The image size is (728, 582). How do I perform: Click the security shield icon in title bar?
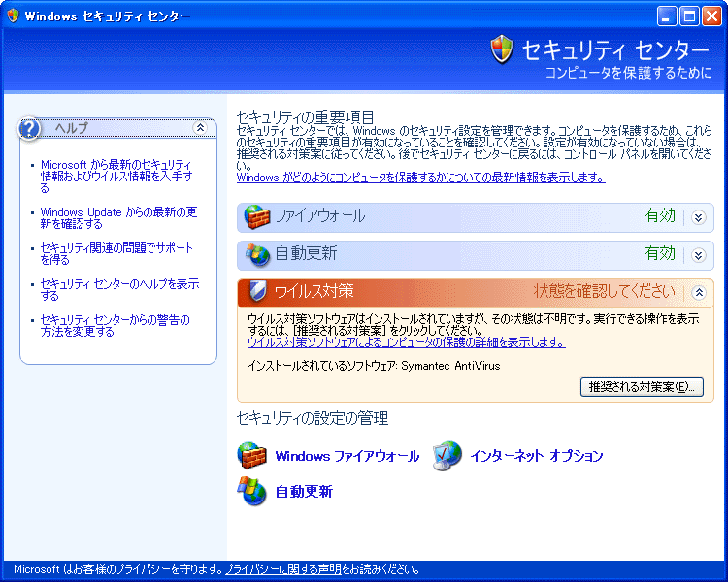pyautogui.click(x=12, y=16)
